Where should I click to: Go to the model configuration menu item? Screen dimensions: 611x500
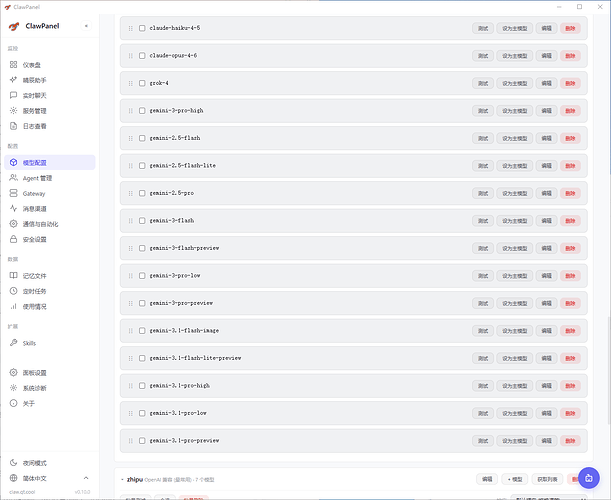click(x=49, y=163)
